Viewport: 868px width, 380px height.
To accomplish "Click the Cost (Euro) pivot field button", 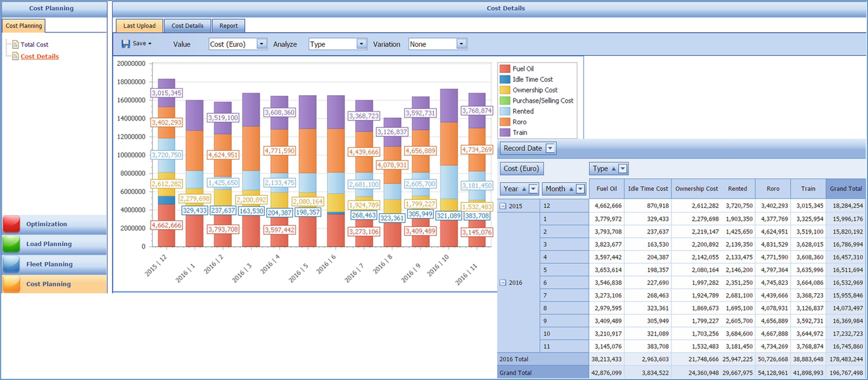I will [522, 169].
